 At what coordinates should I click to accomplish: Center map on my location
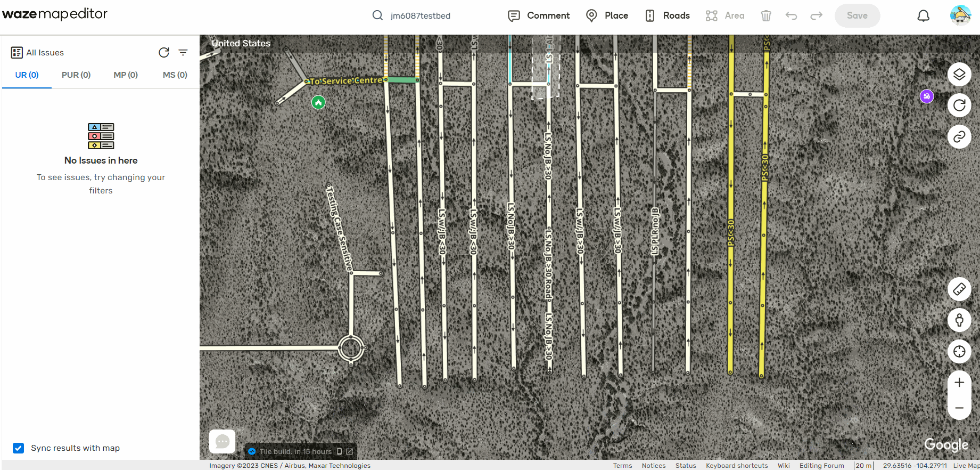(959, 352)
